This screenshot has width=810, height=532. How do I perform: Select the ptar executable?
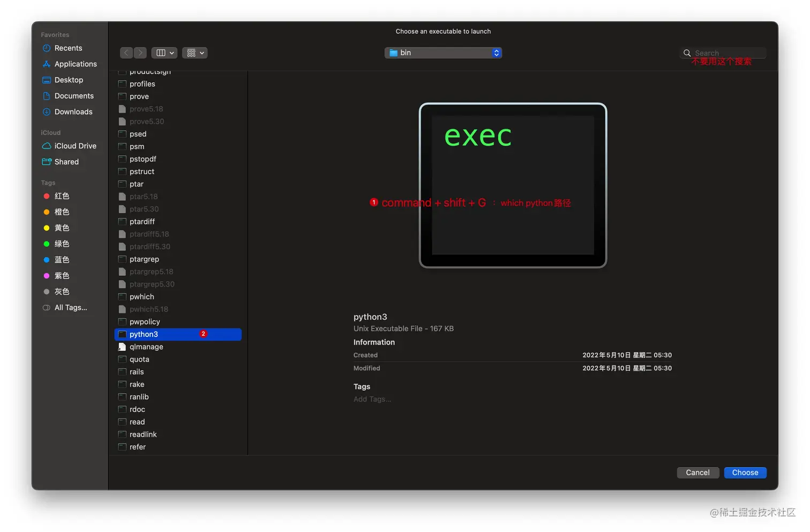coord(178,184)
